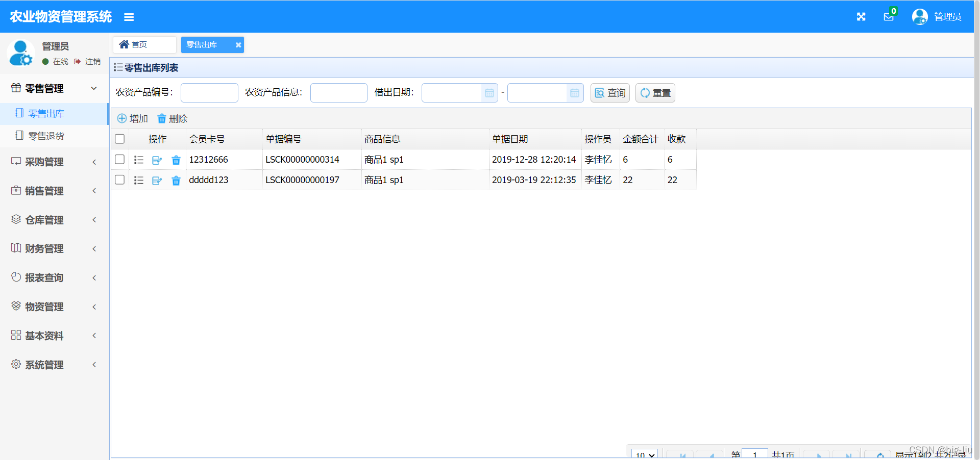Screen dimensions: 980x460
Task: Toggle the select-all header checkbox
Action: pyautogui.click(x=120, y=139)
